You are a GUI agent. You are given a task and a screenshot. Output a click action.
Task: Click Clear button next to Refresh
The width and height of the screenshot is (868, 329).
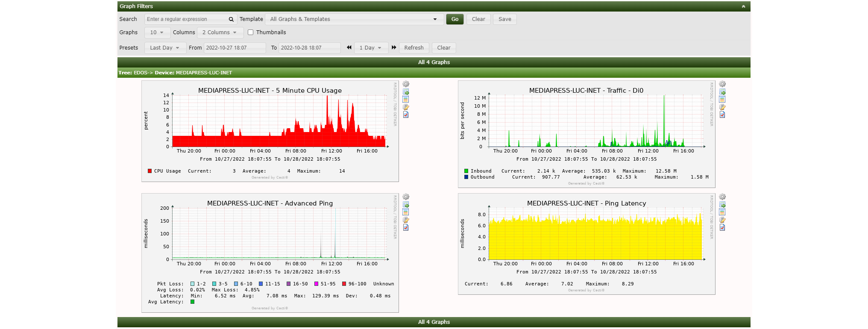pos(444,48)
